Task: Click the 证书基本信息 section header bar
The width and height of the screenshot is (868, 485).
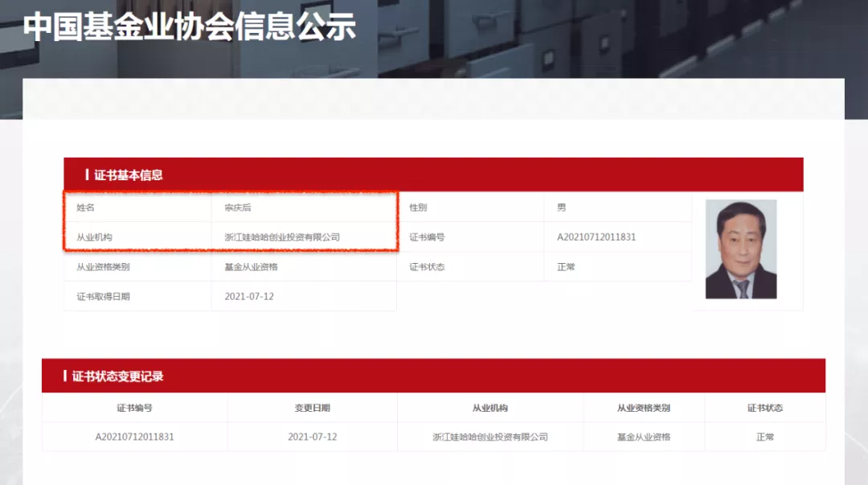Action: coord(129,175)
